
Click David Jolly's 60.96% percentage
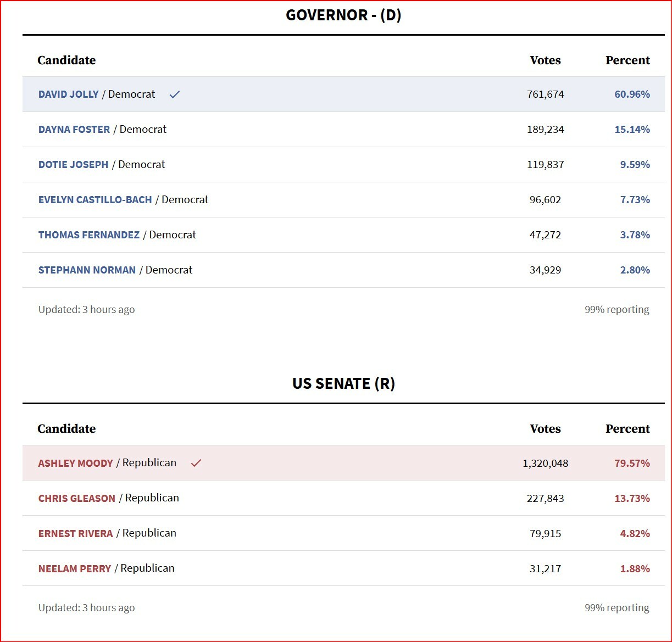tap(632, 94)
